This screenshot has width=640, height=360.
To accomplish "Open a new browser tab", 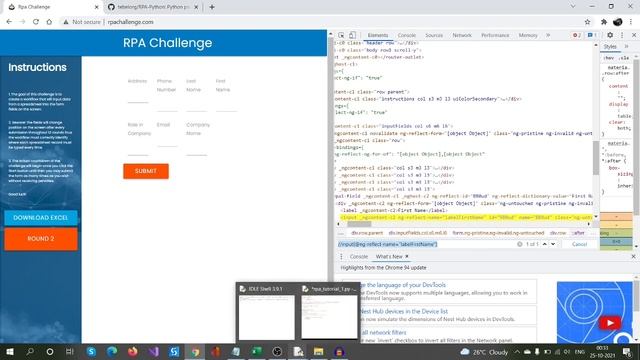I will tap(211, 7).
